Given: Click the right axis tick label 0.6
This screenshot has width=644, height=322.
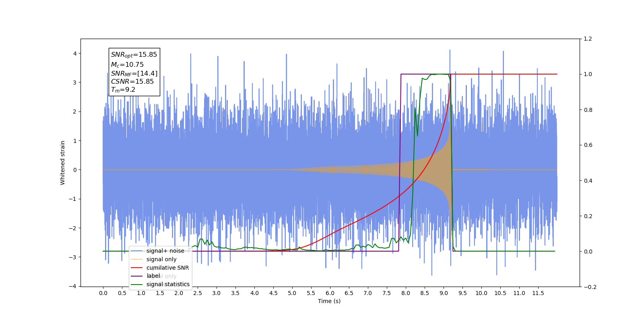Looking at the screenshot, I should 588,145.
